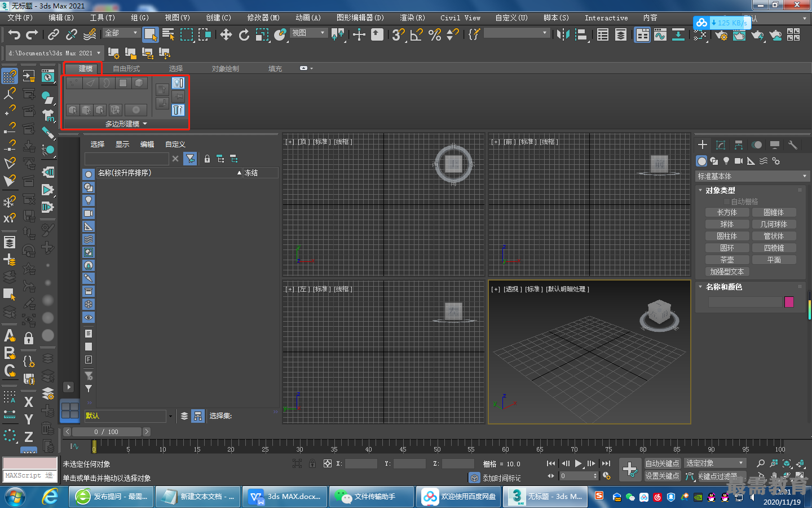Toggle 设置关键点 set key mode
This screenshot has height=508, width=812.
[662, 476]
